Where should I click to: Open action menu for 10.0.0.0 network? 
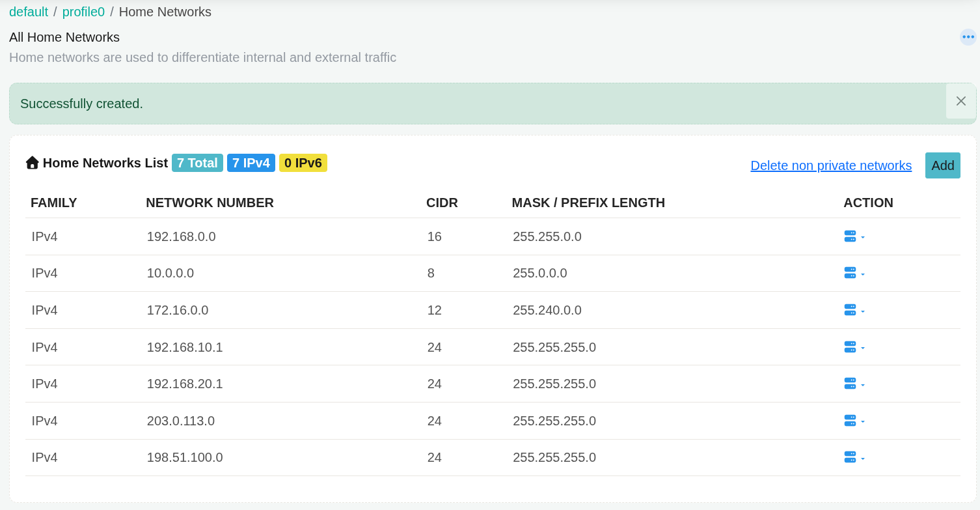click(854, 273)
